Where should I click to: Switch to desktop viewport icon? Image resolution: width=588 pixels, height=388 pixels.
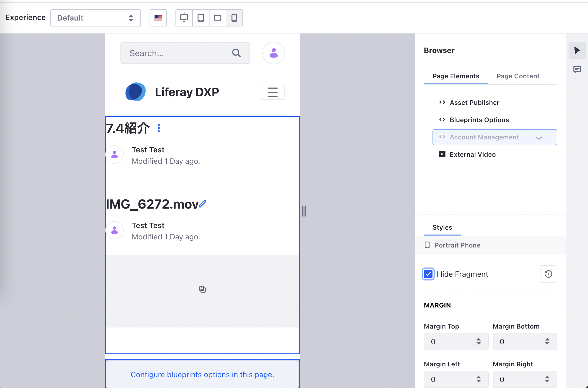[x=184, y=18]
